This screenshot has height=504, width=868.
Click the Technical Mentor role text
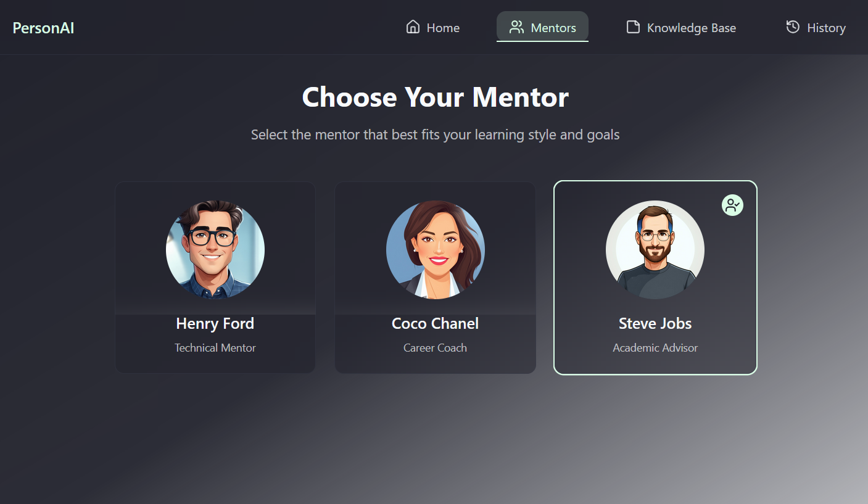point(215,348)
